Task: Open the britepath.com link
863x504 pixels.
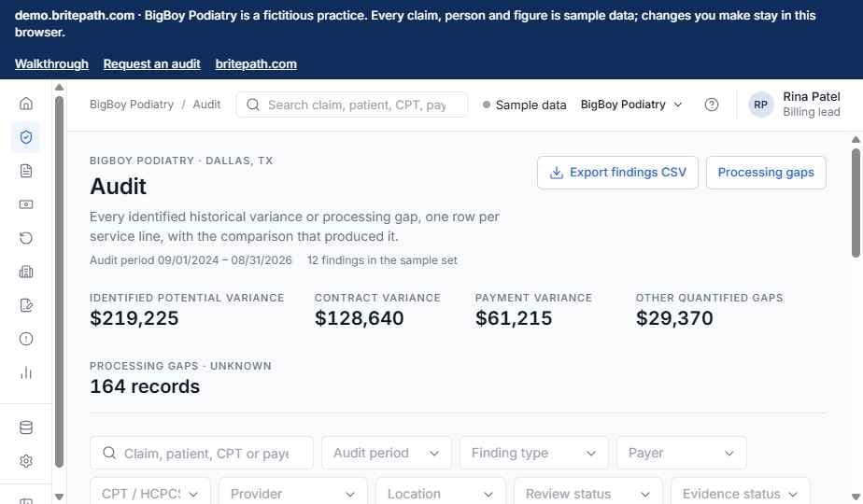Action: pyautogui.click(x=256, y=63)
